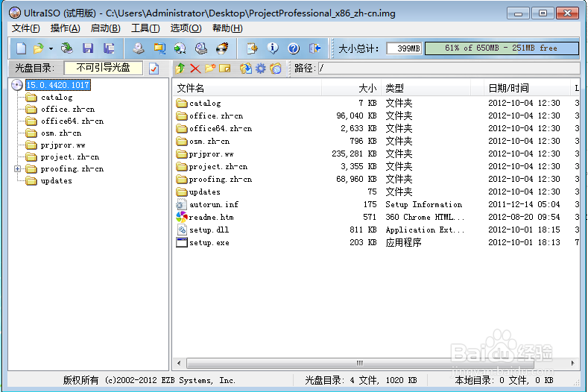The width and height of the screenshot is (588, 392).
Task: Click the New file toolbar icon
Action: [x=21, y=48]
